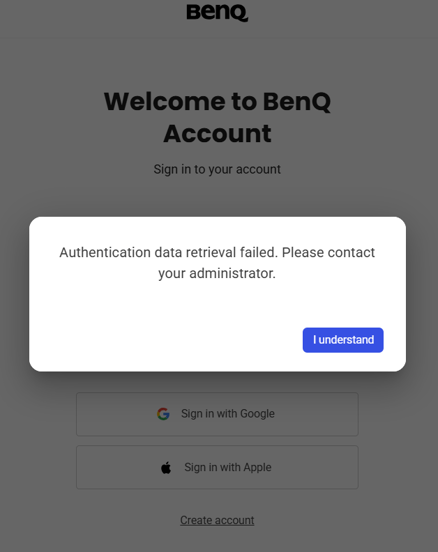Image resolution: width=438 pixels, height=552 pixels.
Task: Click the Sign in to your account subtitle
Action: pyautogui.click(x=217, y=169)
